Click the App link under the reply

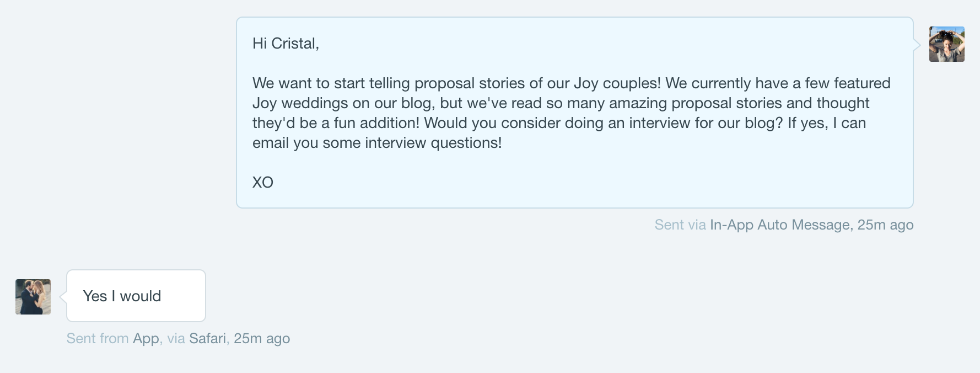[x=146, y=339]
